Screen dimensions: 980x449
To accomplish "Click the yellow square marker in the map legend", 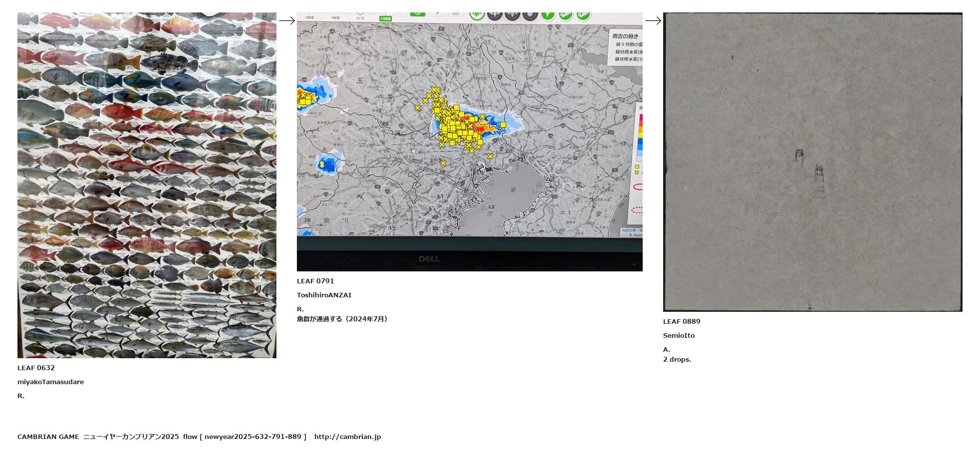I will tap(637, 167).
